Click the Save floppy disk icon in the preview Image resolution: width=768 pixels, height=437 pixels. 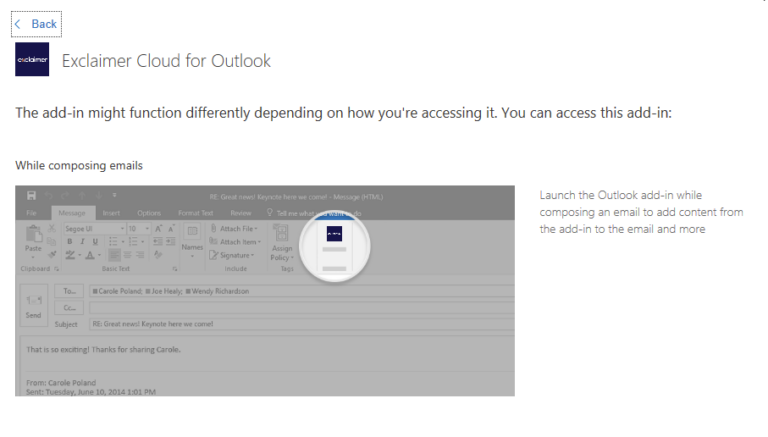pos(31,196)
